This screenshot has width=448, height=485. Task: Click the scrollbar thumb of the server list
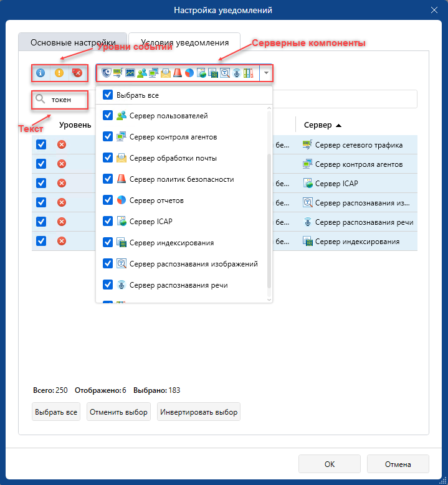click(x=269, y=221)
